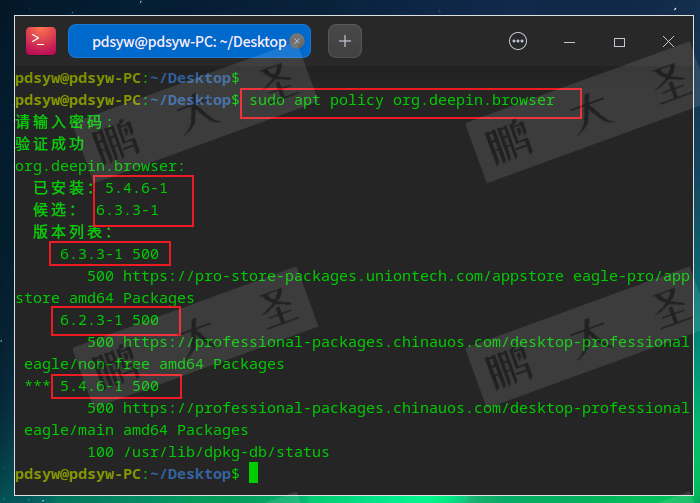
Task: Click the "5.4.6-1 500" entry marked ***
Action: point(109,387)
